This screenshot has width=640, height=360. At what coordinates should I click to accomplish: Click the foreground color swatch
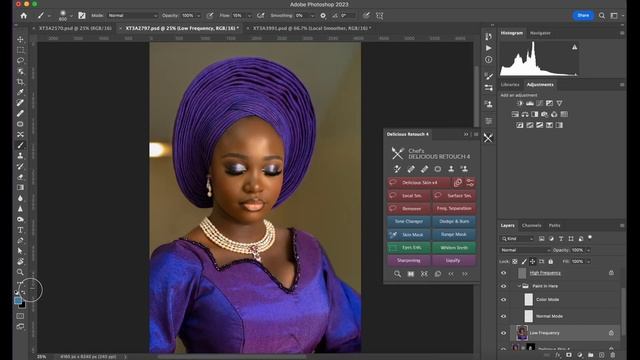18,300
